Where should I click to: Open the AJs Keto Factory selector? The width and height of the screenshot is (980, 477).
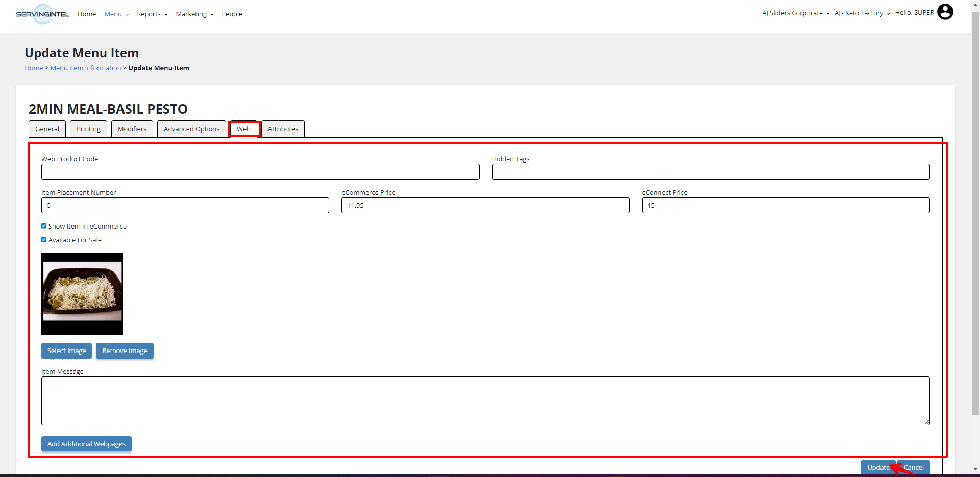pyautogui.click(x=862, y=13)
